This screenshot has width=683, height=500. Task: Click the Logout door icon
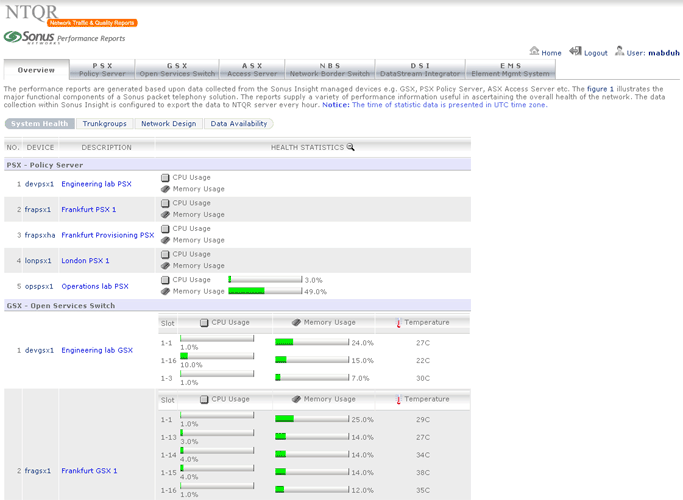coord(575,52)
